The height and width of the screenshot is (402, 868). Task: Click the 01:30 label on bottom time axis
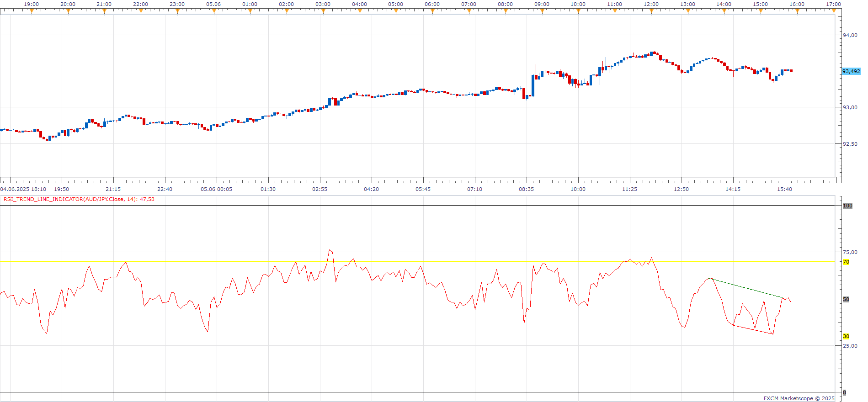(268, 189)
